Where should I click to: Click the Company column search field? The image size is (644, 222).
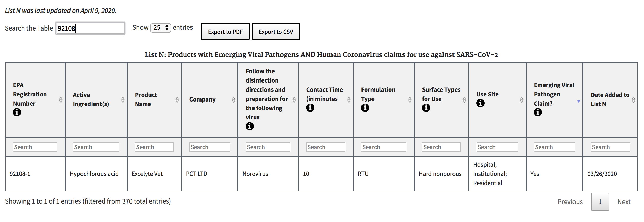click(209, 147)
